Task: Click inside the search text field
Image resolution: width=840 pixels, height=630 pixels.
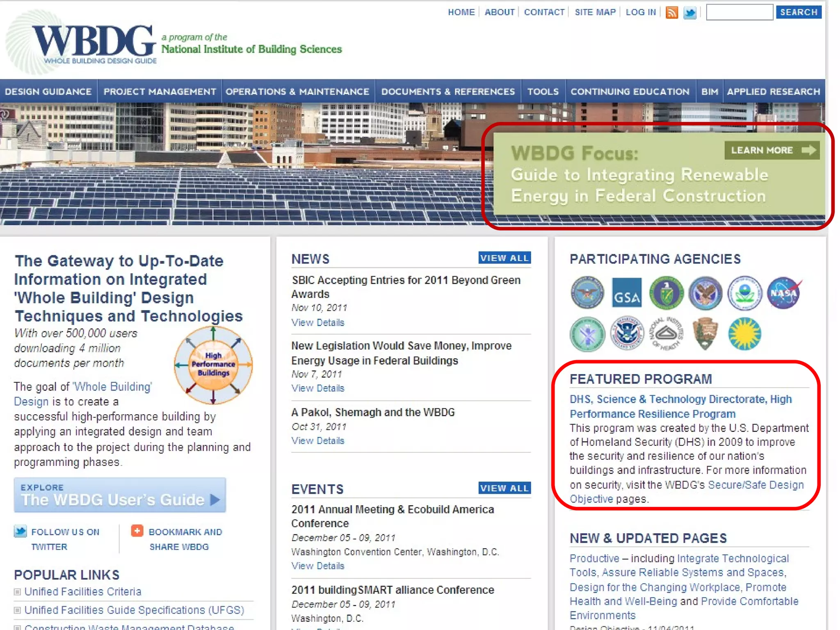Action: point(739,12)
